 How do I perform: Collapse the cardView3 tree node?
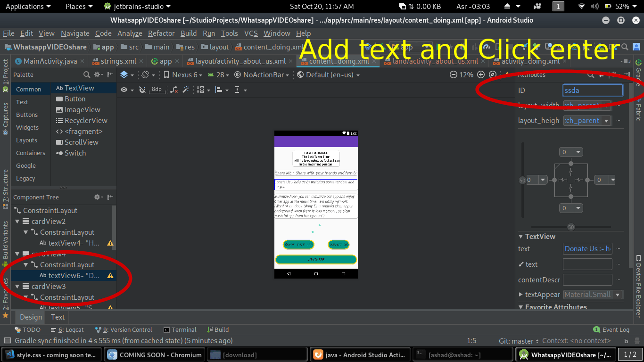click(x=17, y=287)
